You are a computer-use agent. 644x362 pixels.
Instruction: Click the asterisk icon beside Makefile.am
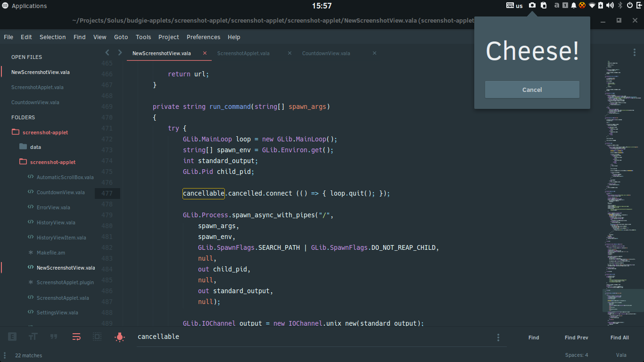tap(31, 253)
